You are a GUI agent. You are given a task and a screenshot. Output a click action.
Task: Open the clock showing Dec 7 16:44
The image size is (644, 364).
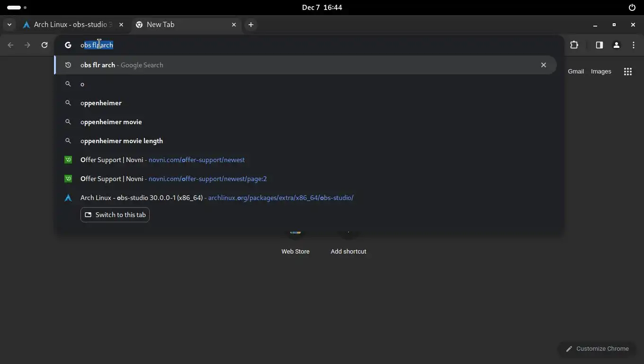coord(322,8)
